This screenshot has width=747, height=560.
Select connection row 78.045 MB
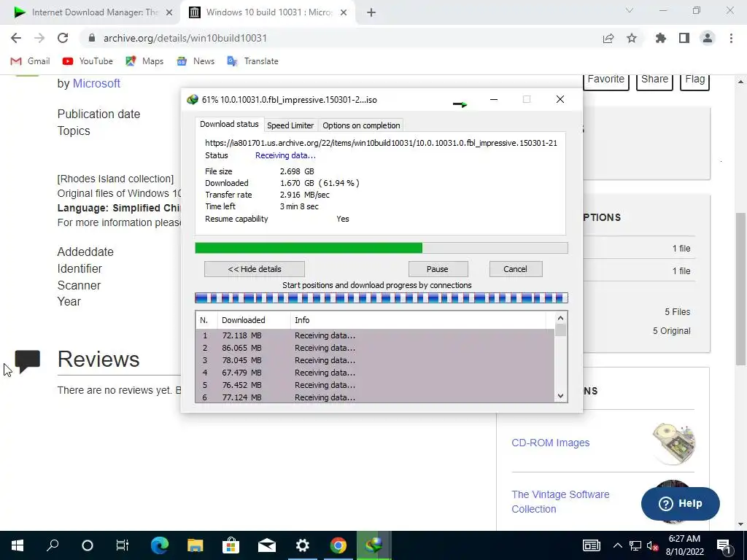[x=376, y=360]
